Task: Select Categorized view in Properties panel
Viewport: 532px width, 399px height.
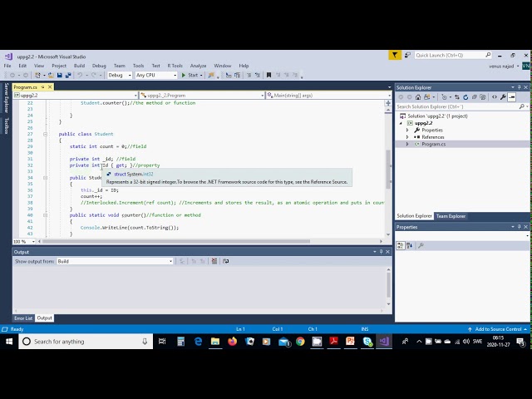Action: click(x=401, y=245)
